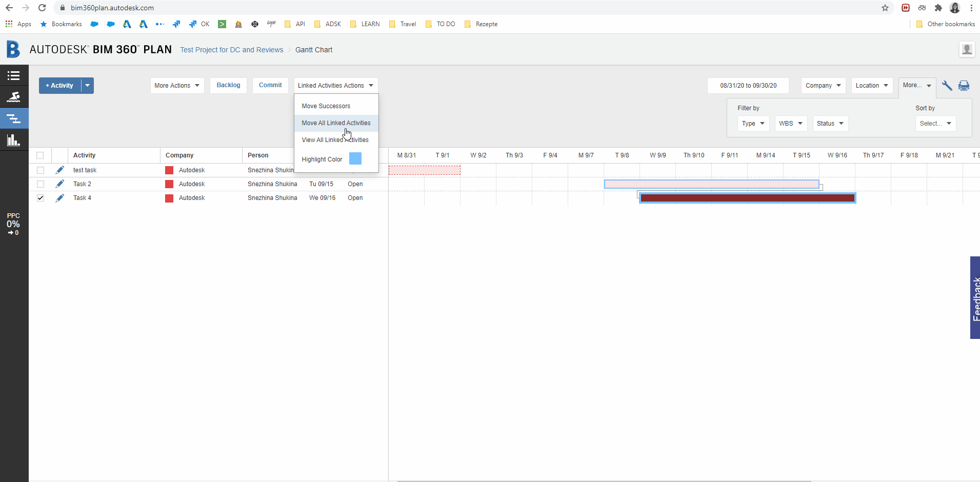Edit Task 2 with pencil icon
980x482 pixels.
pyautogui.click(x=60, y=184)
